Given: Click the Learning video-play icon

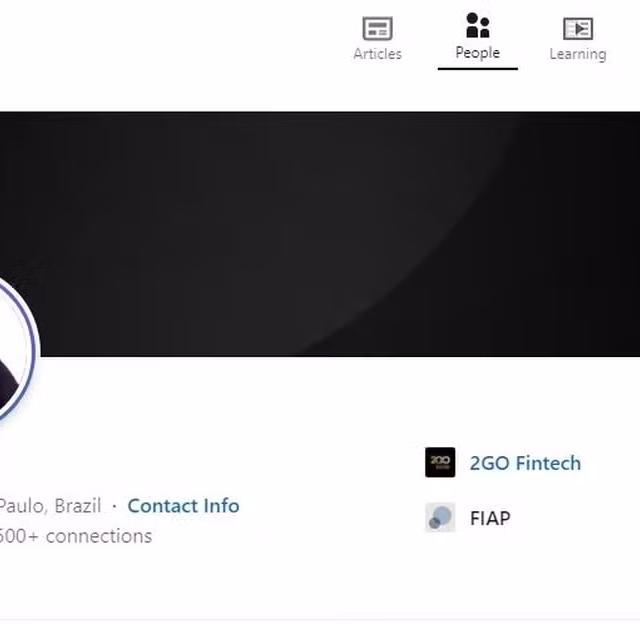Looking at the screenshot, I should pyautogui.click(x=578, y=29).
